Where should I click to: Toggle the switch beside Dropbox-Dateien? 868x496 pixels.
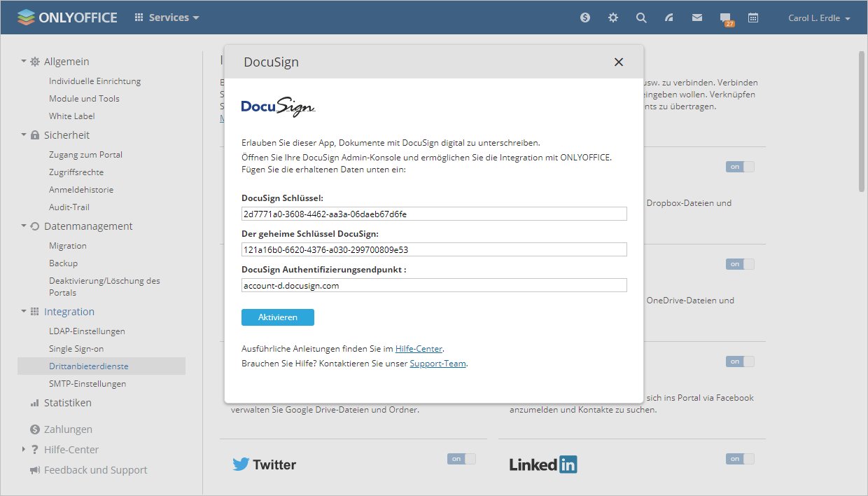coord(740,167)
